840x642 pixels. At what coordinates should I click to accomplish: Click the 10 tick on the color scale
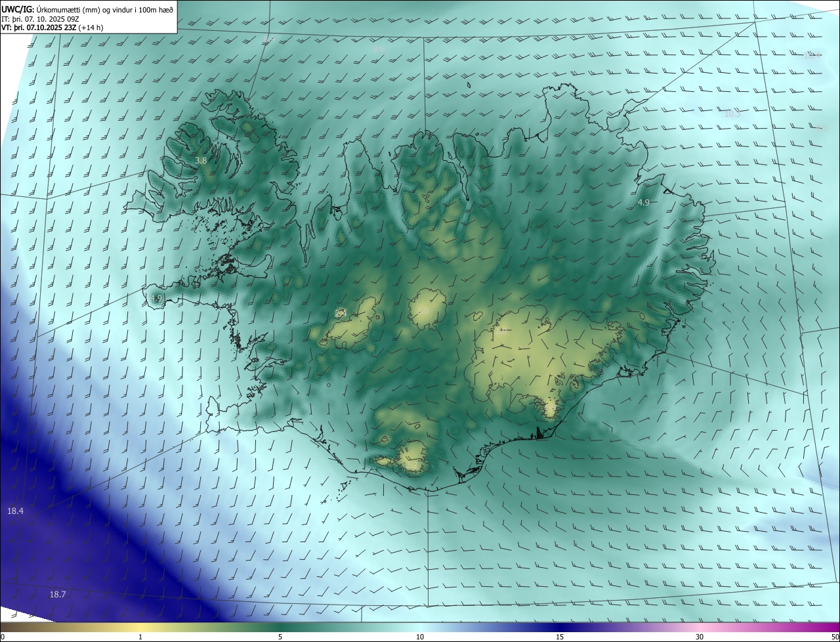420,637
